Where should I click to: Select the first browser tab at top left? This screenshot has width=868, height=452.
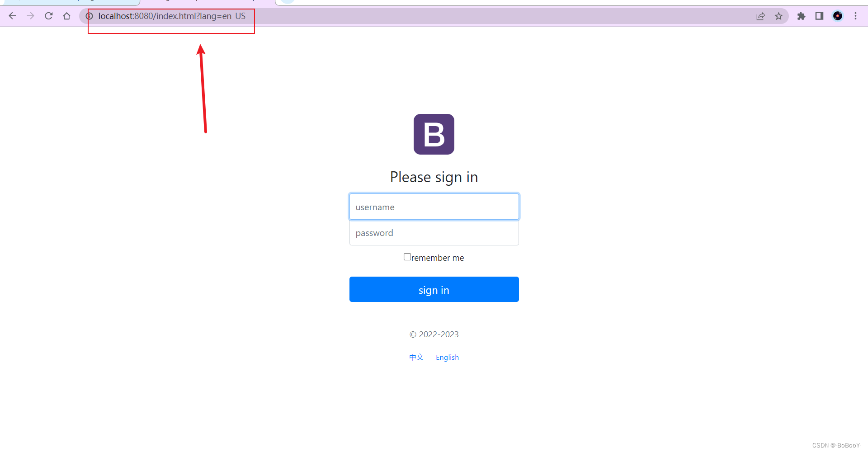70,2
